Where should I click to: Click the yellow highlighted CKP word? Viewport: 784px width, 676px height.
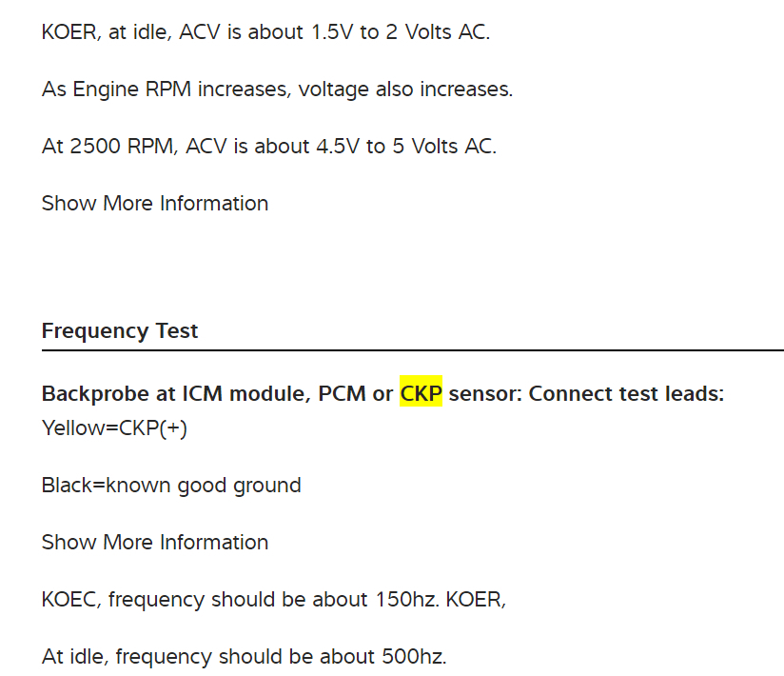(x=421, y=394)
